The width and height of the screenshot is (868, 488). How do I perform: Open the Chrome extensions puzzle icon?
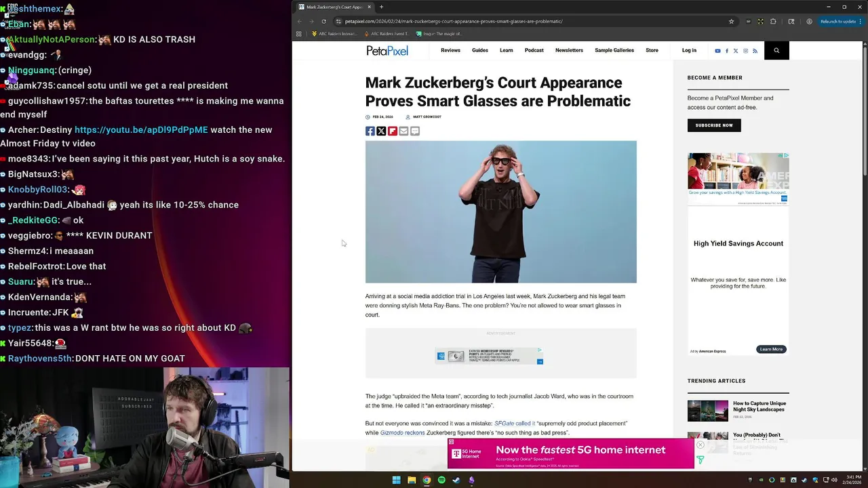pyautogui.click(x=773, y=21)
